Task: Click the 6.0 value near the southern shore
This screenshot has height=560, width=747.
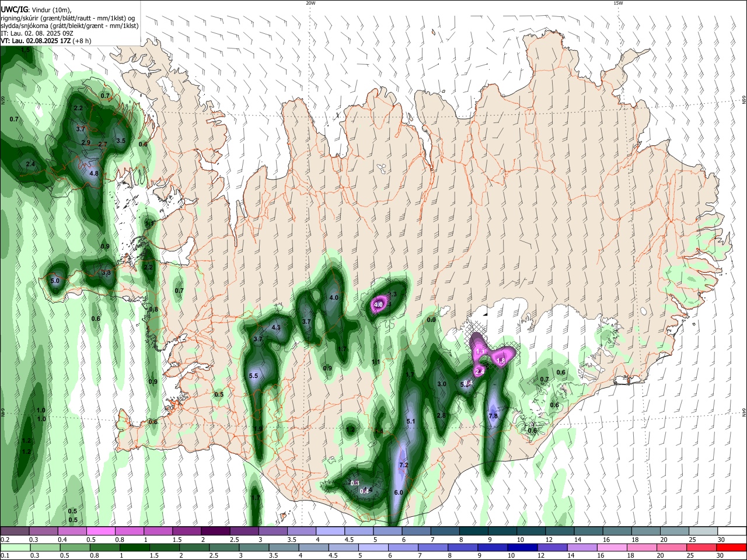Action: pos(399,492)
